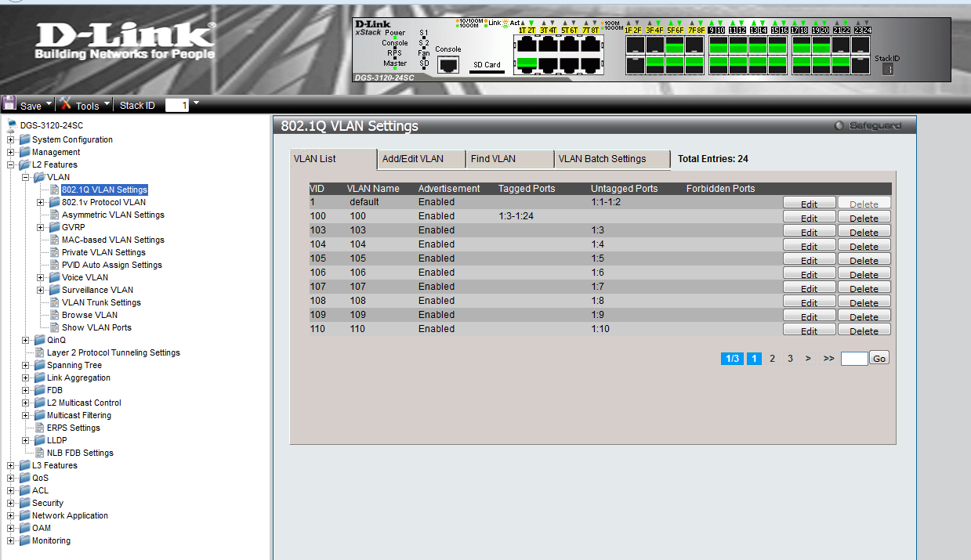This screenshot has height=560, width=971.
Task: Click untagged ports value 1:1-1:2
Action: coord(606,202)
